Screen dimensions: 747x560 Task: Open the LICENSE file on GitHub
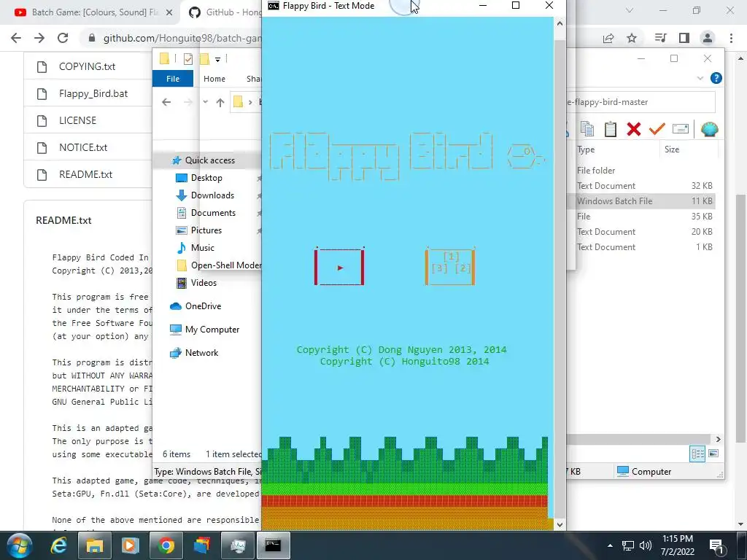77,120
